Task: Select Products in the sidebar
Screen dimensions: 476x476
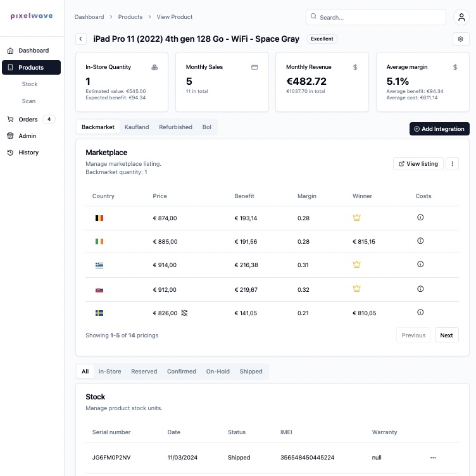Action: pos(31,67)
